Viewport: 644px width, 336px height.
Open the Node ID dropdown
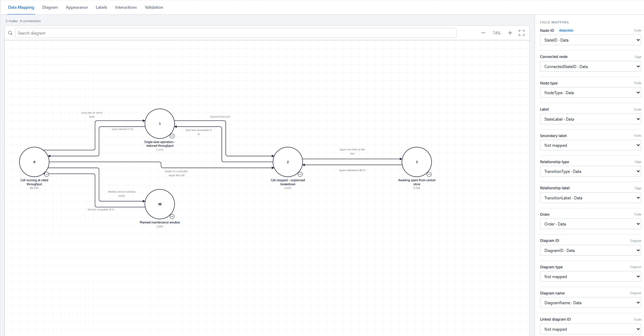click(590, 40)
